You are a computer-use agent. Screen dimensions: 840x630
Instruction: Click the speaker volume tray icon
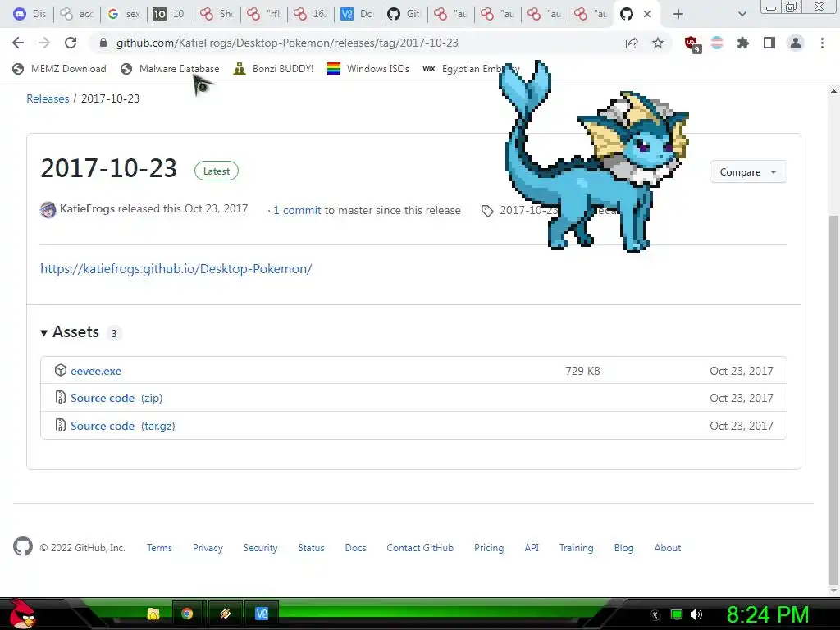point(696,614)
